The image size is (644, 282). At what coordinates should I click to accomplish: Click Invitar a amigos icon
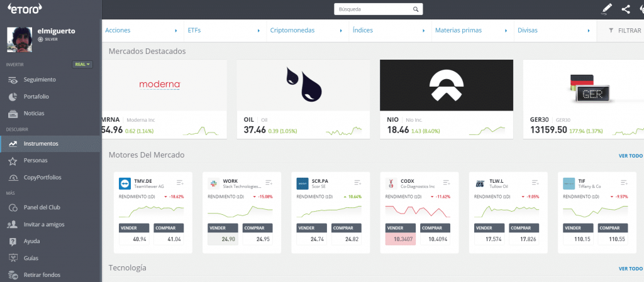click(13, 225)
